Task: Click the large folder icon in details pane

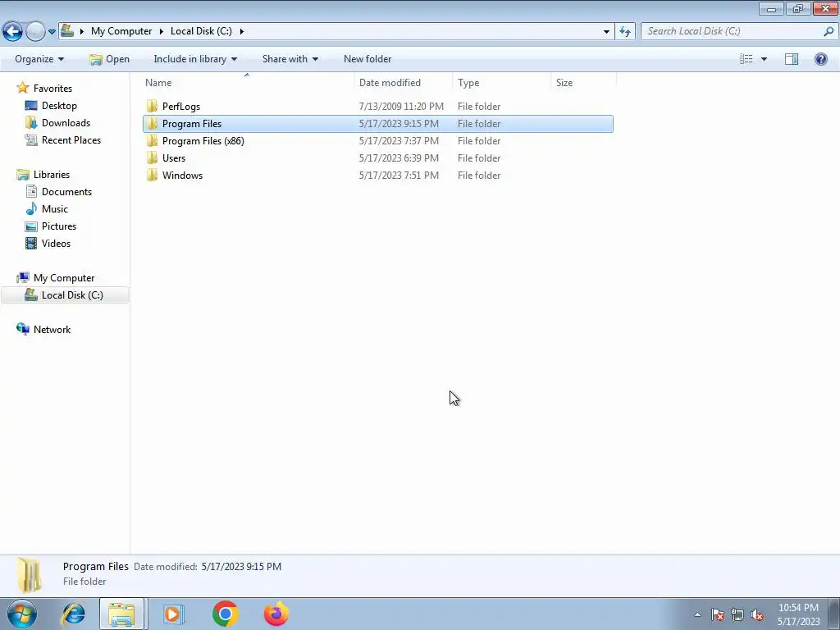Action: point(30,575)
